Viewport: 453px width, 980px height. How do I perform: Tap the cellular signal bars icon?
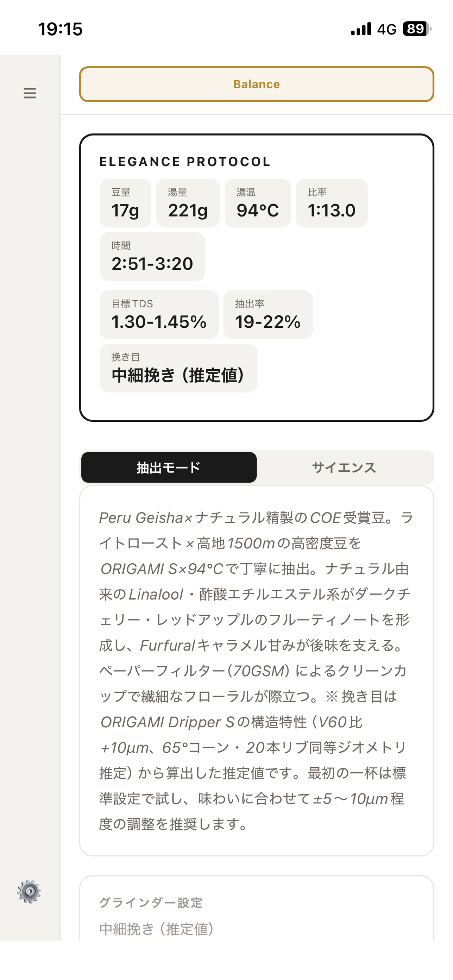point(361,29)
